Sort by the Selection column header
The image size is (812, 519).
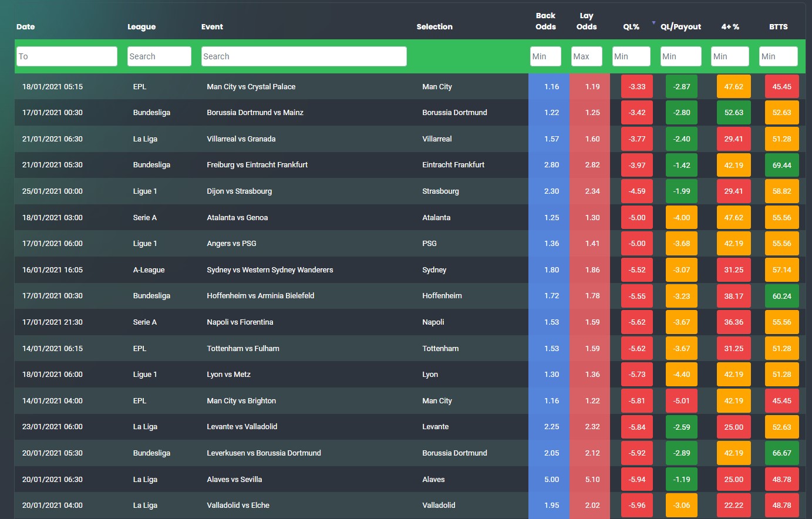pos(434,26)
